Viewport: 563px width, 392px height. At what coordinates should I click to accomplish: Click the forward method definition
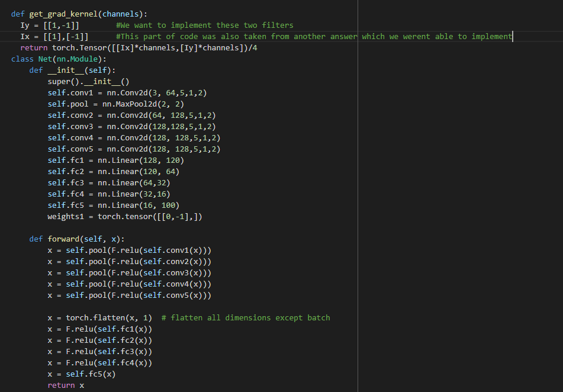click(x=77, y=239)
